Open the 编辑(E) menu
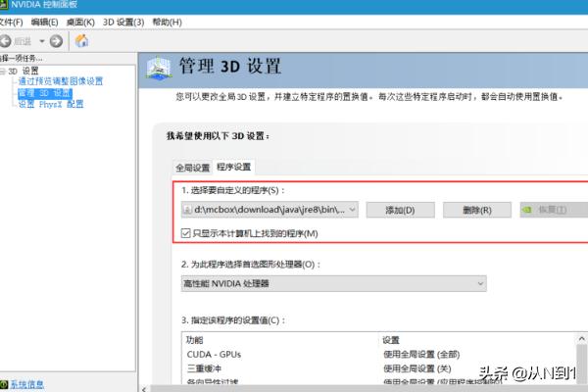 coord(44,23)
